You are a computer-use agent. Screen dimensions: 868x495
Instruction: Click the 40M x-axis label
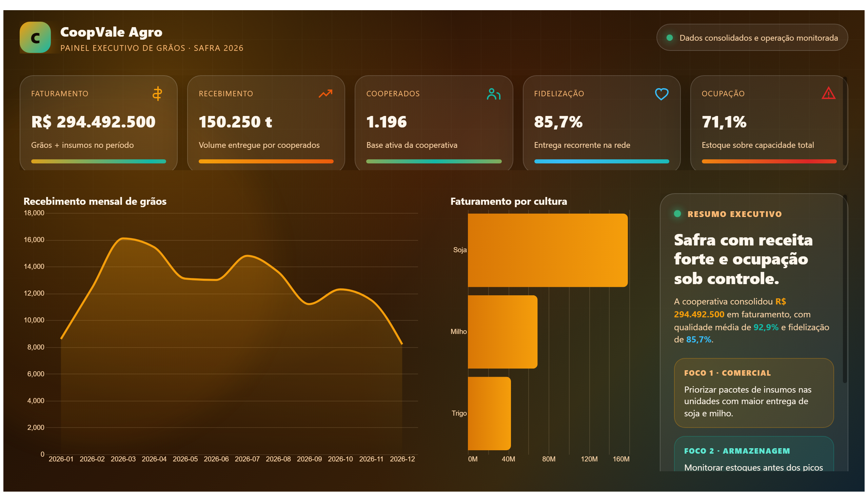tap(508, 459)
